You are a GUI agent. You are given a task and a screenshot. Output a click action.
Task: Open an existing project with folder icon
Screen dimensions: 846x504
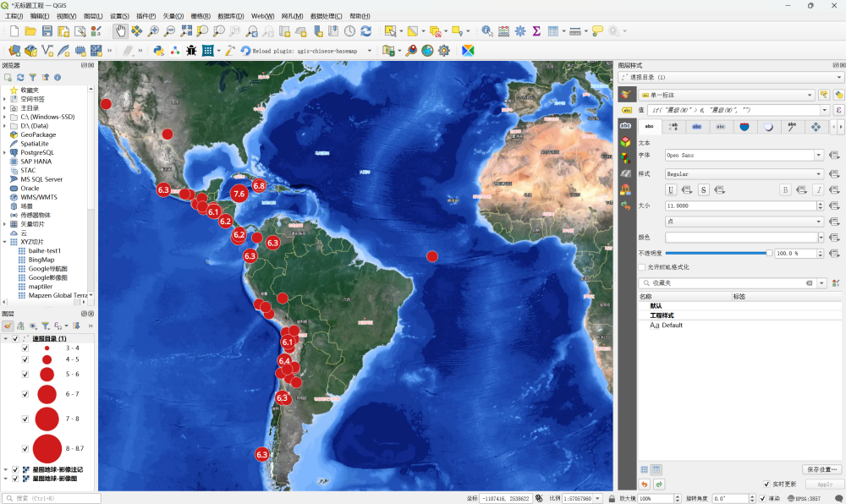30,31
